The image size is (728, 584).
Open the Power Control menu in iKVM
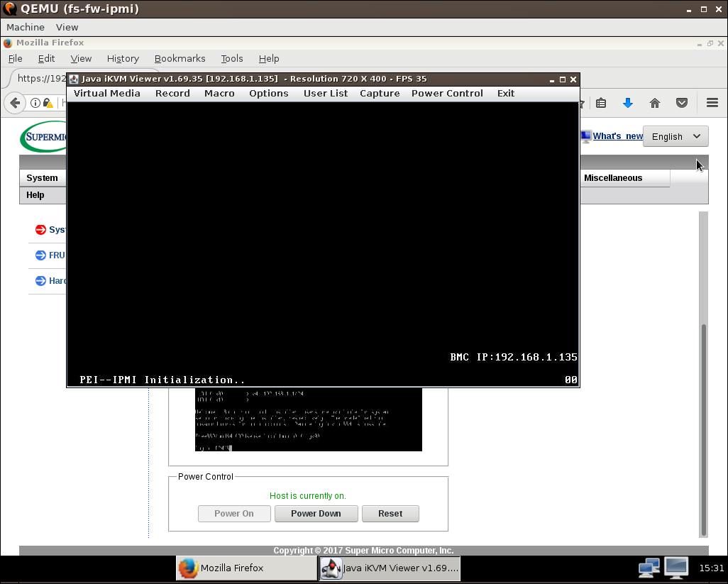(x=447, y=93)
